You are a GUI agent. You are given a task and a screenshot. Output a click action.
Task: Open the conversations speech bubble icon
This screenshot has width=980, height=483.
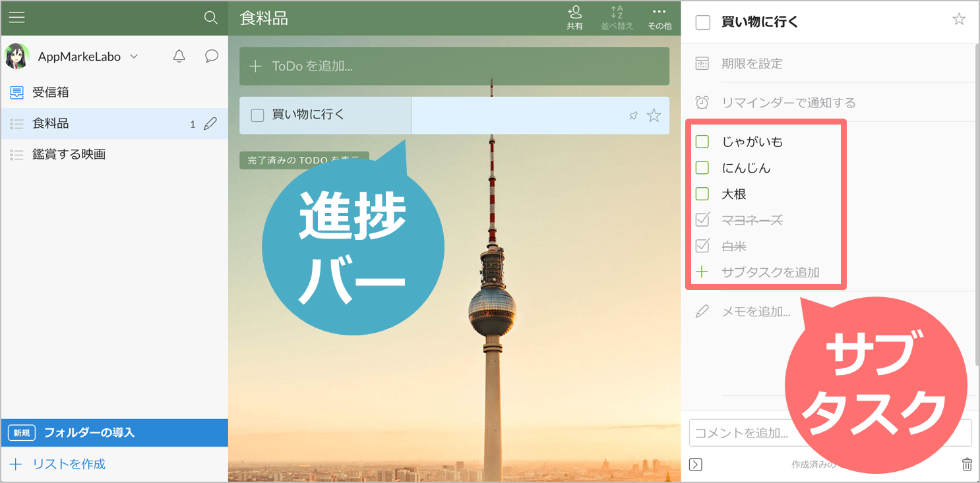(x=212, y=56)
